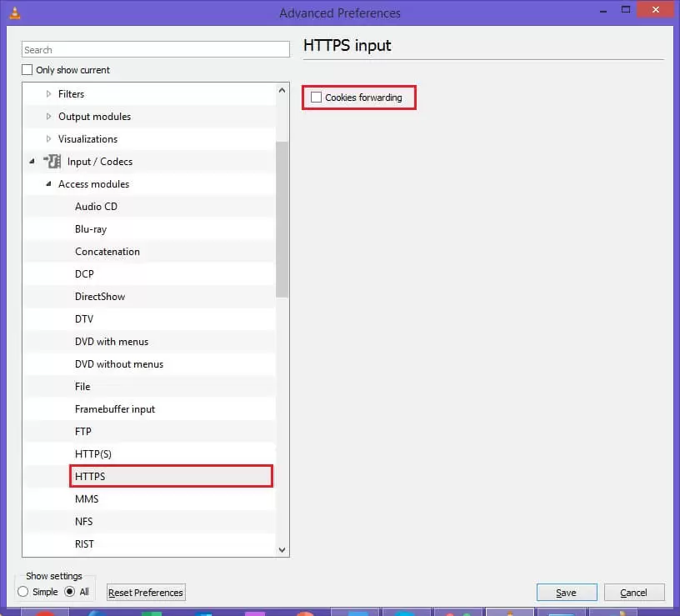This screenshot has width=680, height=616.
Task: Toggle Only show current checkbox
Action: (27, 70)
